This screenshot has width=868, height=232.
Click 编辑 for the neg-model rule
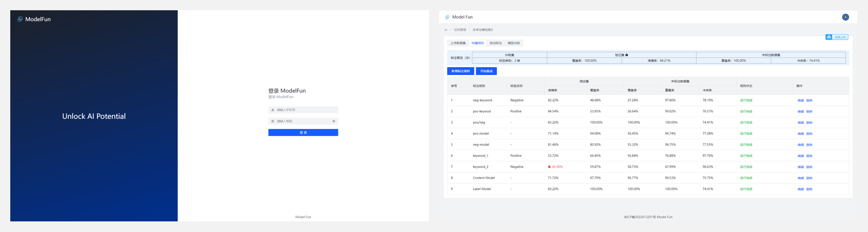800,145
